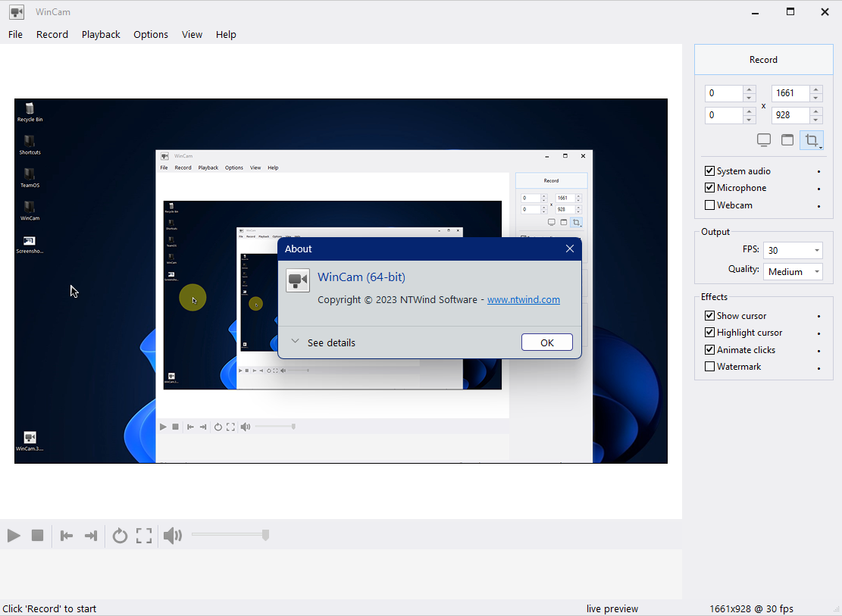
Task: Open the Quality dropdown
Action: point(793,271)
